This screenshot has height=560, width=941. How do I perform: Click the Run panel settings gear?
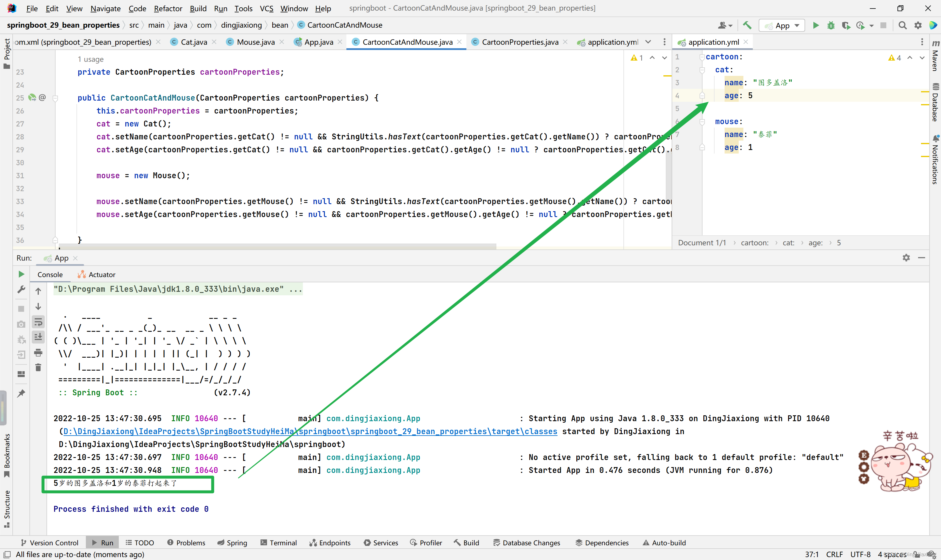(906, 258)
